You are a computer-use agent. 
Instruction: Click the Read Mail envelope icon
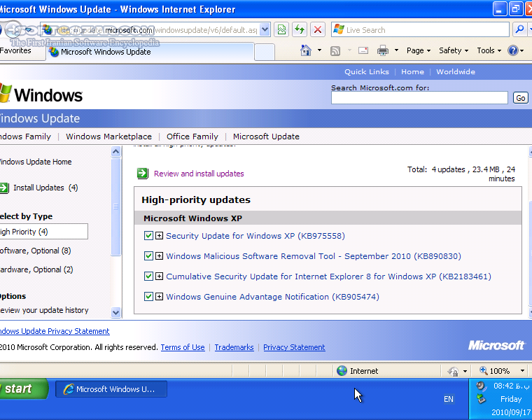pyautogui.click(x=363, y=50)
